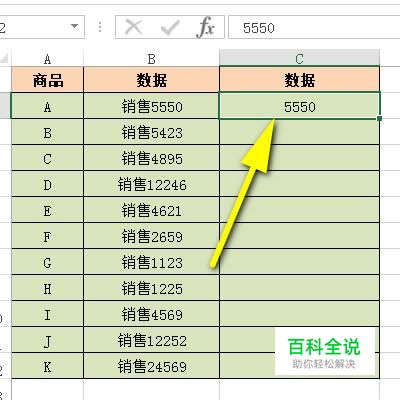The width and height of the screenshot is (400, 400).
Task: Expand the Name Box dropdown arrow
Action: [75, 26]
